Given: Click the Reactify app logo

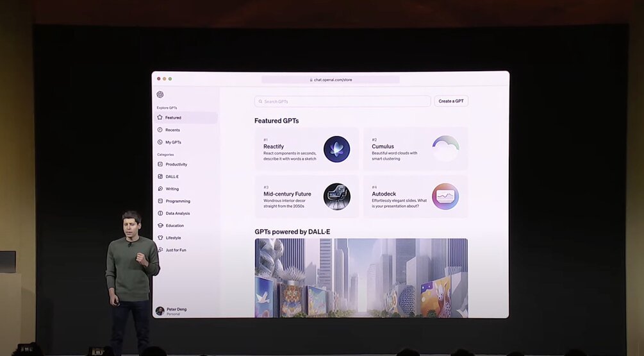Looking at the screenshot, I should click(337, 149).
